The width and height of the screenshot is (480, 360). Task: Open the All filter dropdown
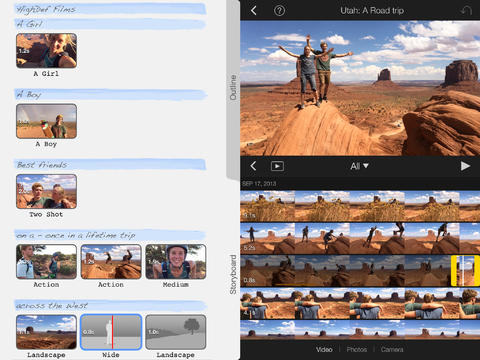[x=359, y=166]
